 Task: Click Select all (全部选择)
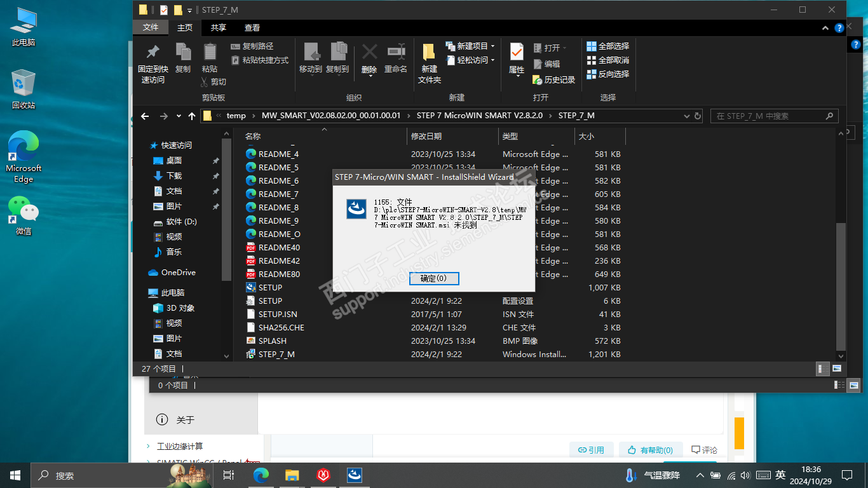pyautogui.click(x=608, y=46)
